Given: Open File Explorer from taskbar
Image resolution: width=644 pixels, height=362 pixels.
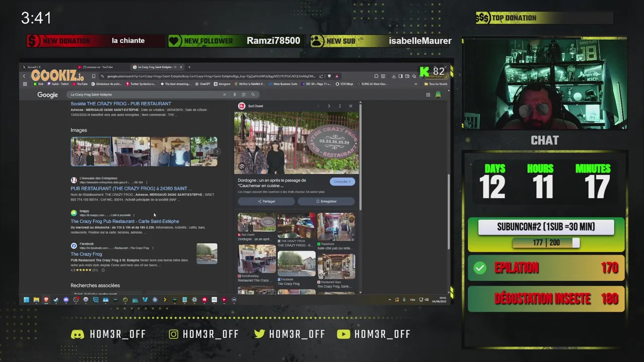Looking at the screenshot, I should point(36,300).
